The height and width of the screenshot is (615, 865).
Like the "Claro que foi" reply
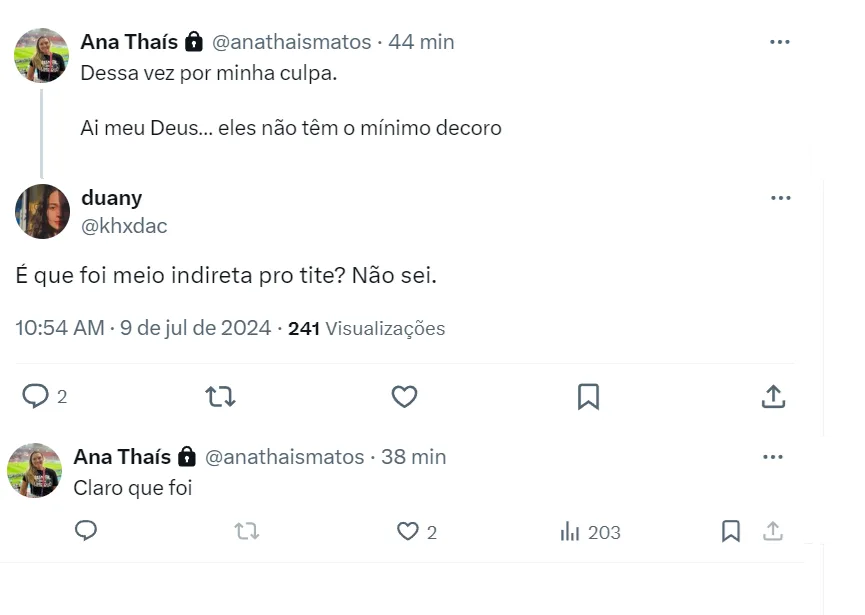(x=408, y=532)
